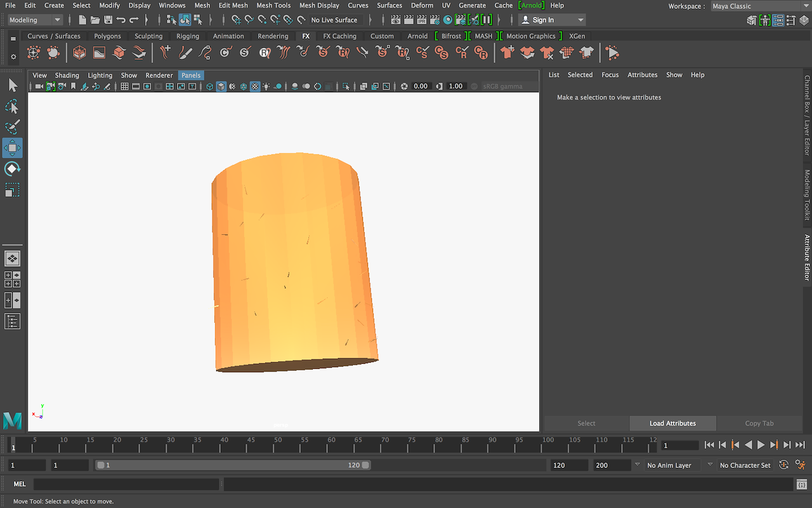812x508 pixels.
Task: Click the Undo arrow icon
Action: 121,20
